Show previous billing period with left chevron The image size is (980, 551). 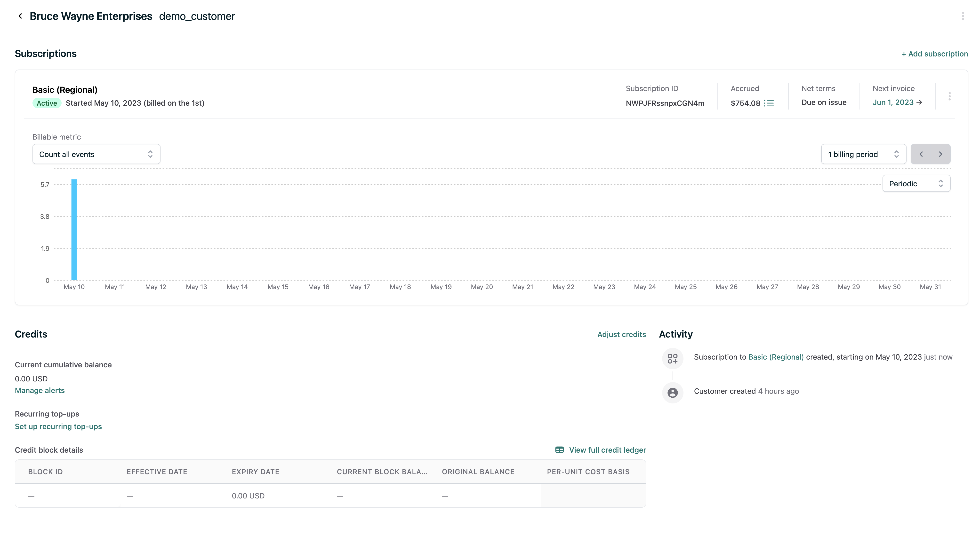click(921, 154)
